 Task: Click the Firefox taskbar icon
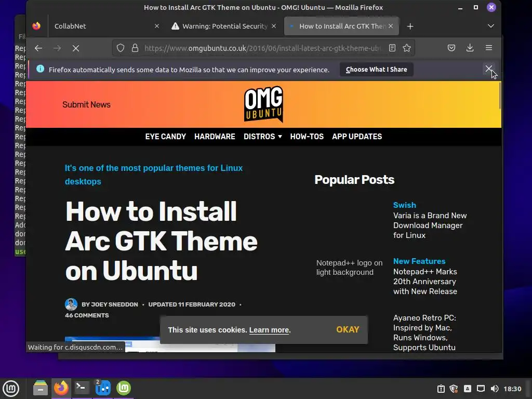coord(61,388)
